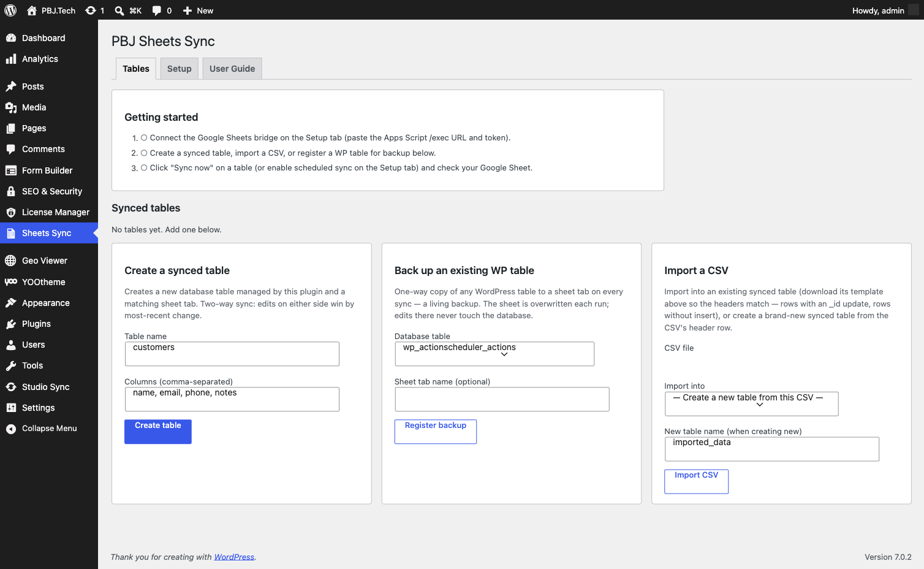Click Geo Viewer globe icon
The image size is (924, 569).
[x=11, y=261]
